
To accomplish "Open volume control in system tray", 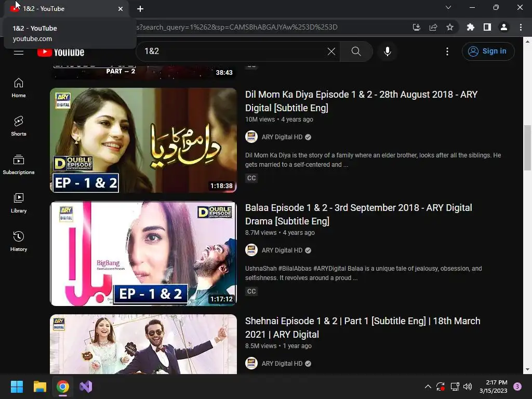I will coord(468,387).
